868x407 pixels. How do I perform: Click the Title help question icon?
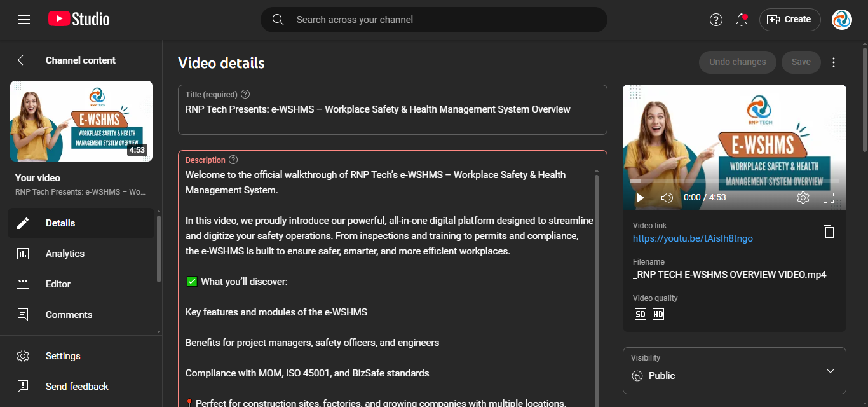245,95
